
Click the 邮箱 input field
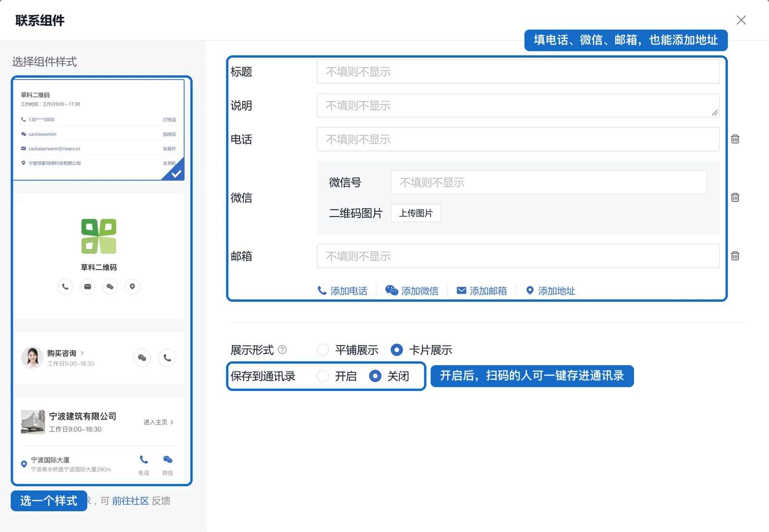(x=518, y=256)
